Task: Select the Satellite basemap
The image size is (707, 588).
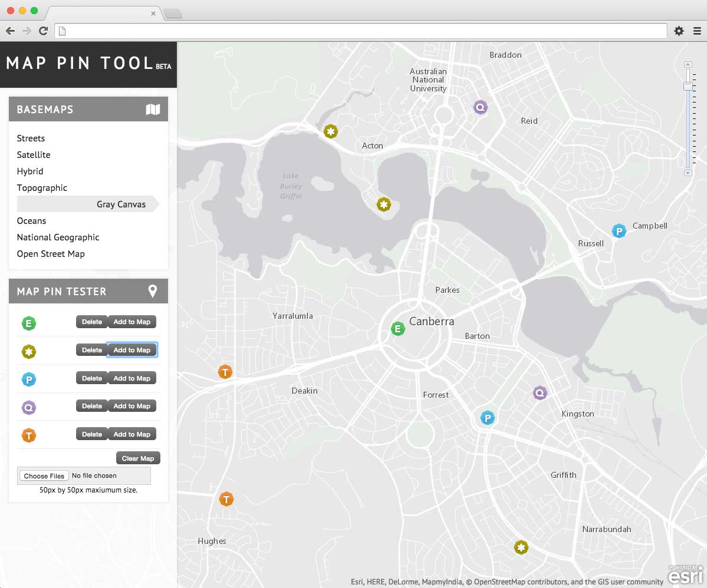Action: point(34,154)
